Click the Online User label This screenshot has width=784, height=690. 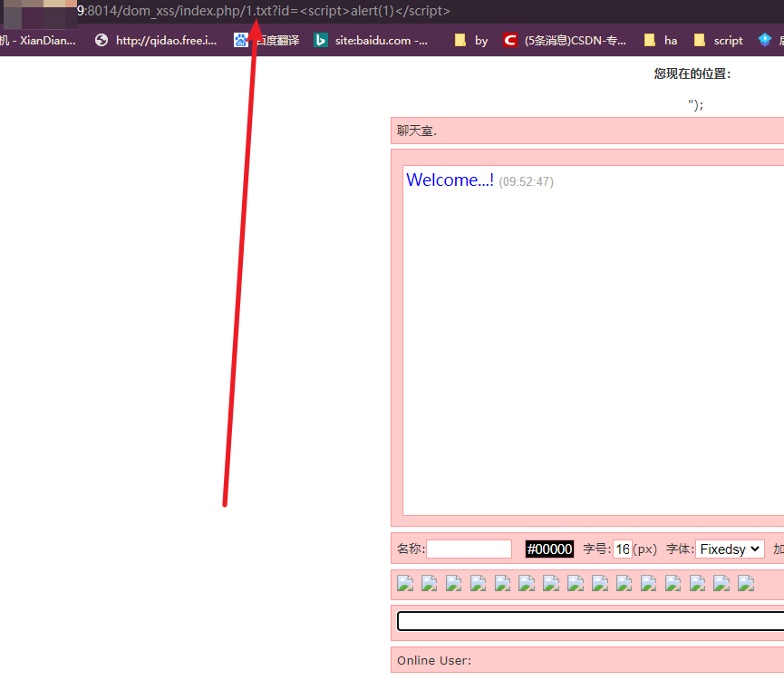click(x=434, y=660)
